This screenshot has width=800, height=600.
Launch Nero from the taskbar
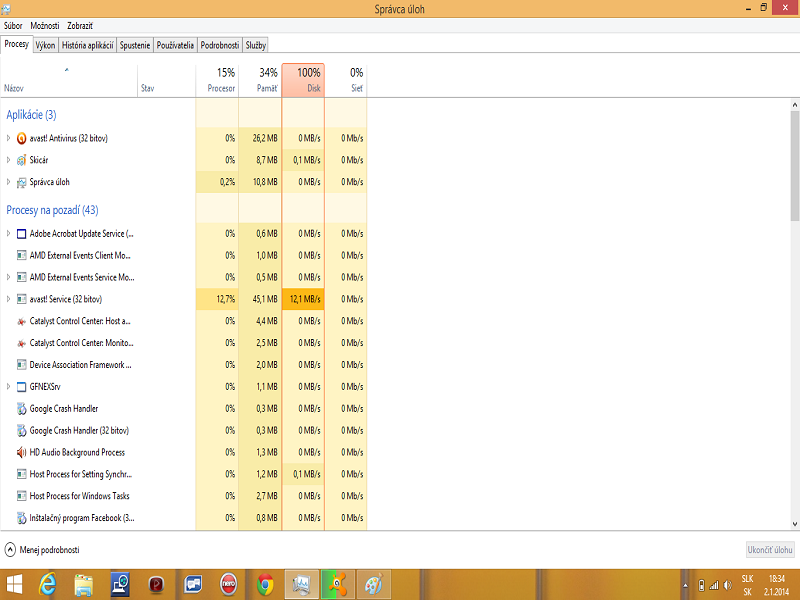click(229, 584)
